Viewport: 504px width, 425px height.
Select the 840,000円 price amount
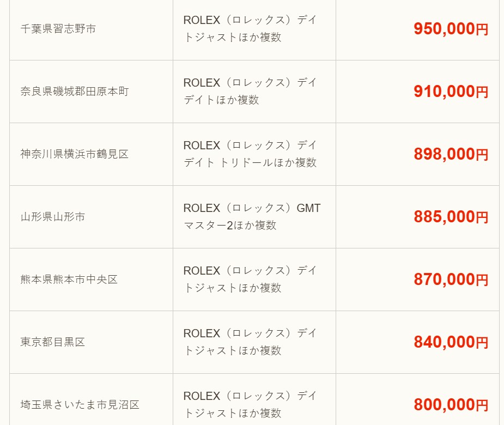(451, 342)
